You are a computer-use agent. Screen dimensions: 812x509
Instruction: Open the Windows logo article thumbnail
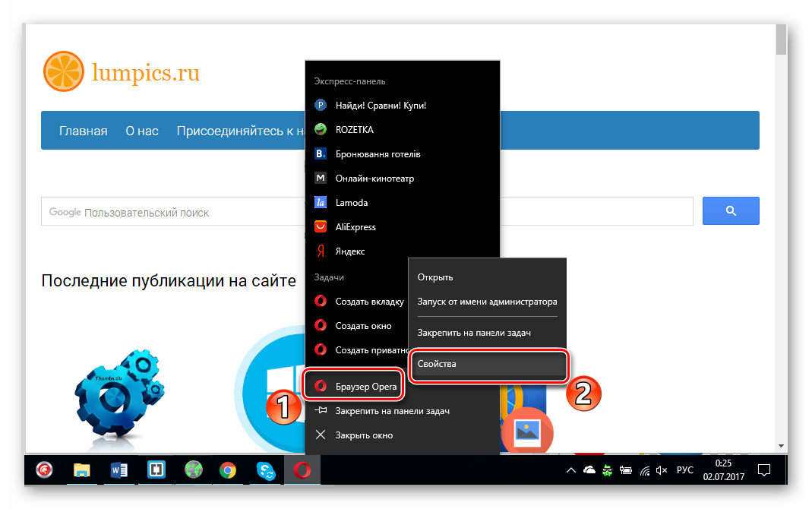(x=270, y=390)
